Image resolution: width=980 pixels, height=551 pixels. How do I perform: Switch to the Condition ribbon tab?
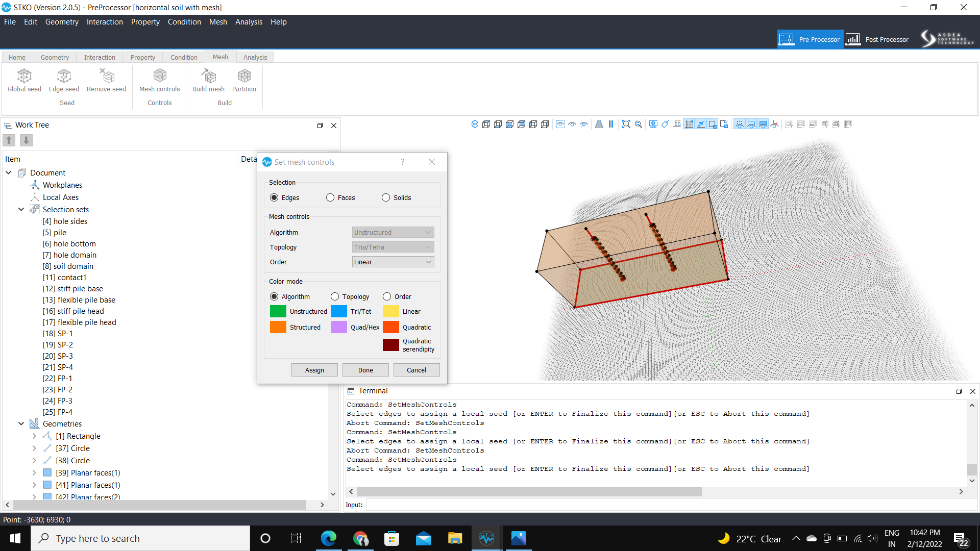pyautogui.click(x=184, y=57)
